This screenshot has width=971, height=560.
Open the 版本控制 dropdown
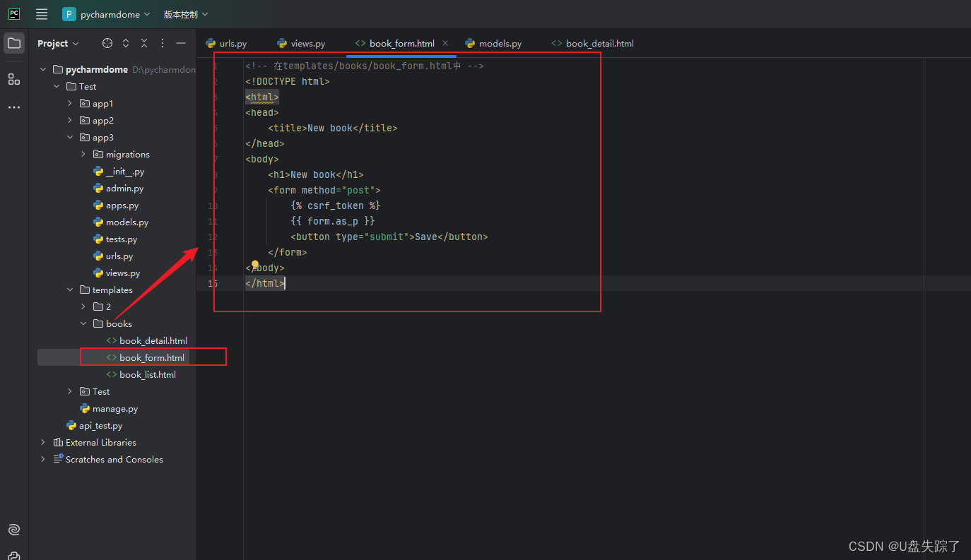185,14
